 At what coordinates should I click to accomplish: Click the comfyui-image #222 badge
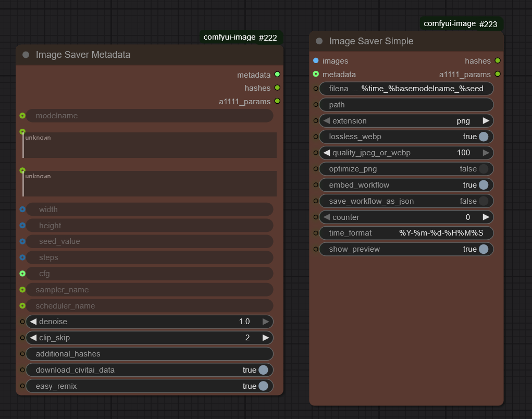[242, 38]
